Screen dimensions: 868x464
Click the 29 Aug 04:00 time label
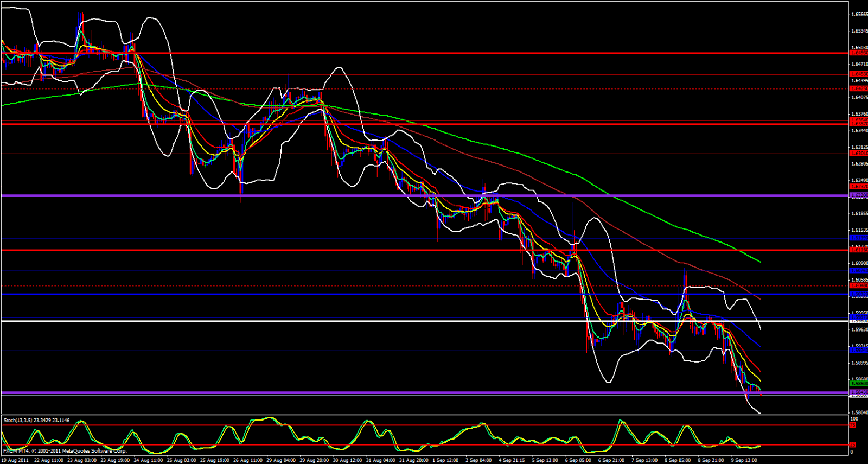[281, 460]
